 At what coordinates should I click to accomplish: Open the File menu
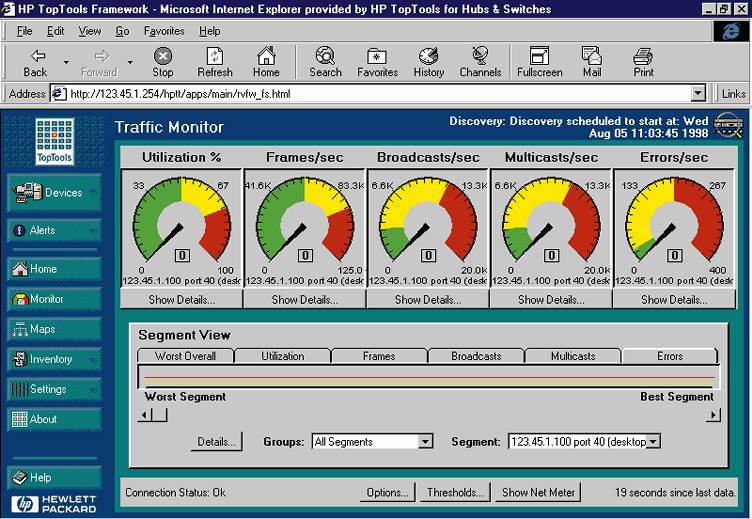point(24,31)
